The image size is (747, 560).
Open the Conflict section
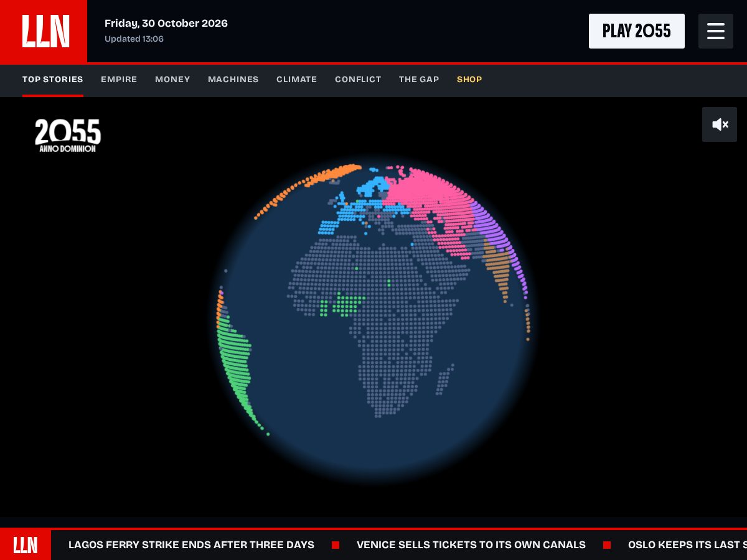pyautogui.click(x=358, y=80)
